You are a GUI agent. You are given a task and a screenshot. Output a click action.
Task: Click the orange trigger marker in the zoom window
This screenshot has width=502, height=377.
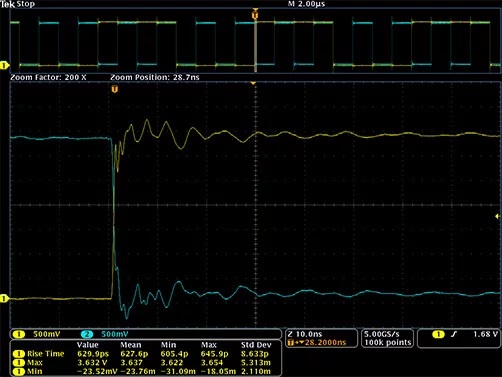point(115,89)
